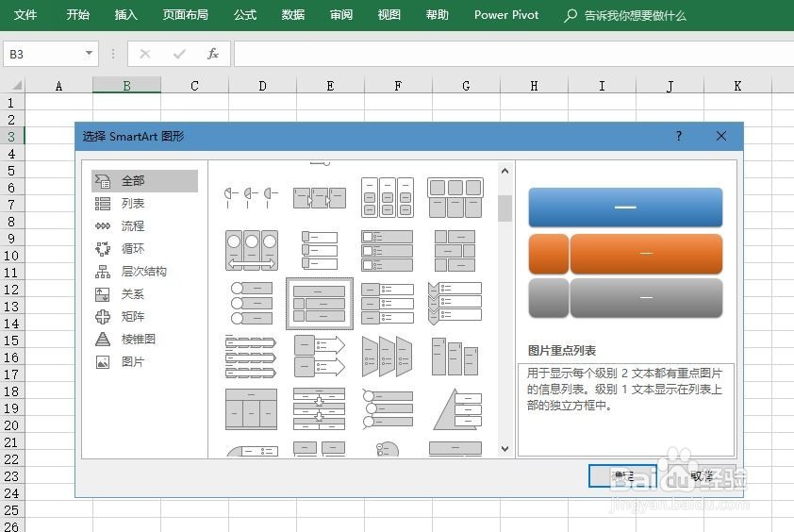Viewport: 794px width, 532px height.
Task: Choose the gray bars with checkbox squares layout
Action: coord(388,250)
